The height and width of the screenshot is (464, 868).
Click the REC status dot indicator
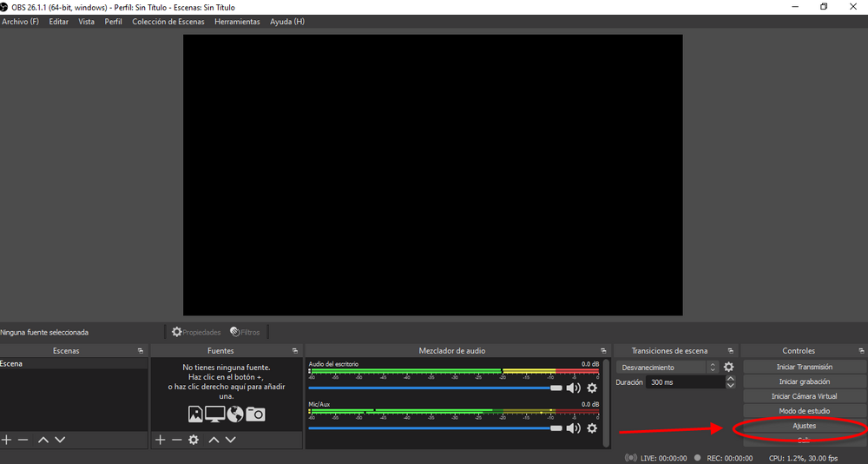pos(698,458)
